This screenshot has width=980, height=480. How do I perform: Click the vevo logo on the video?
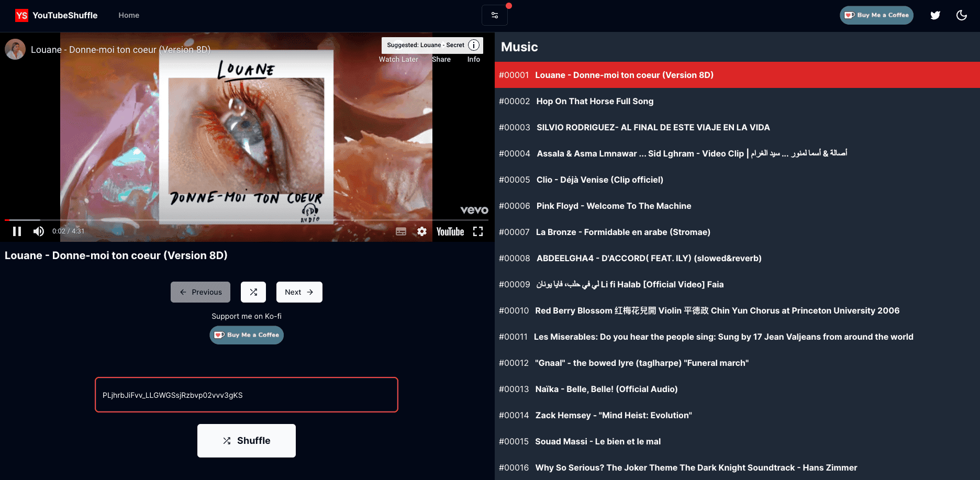[x=474, y=210]
